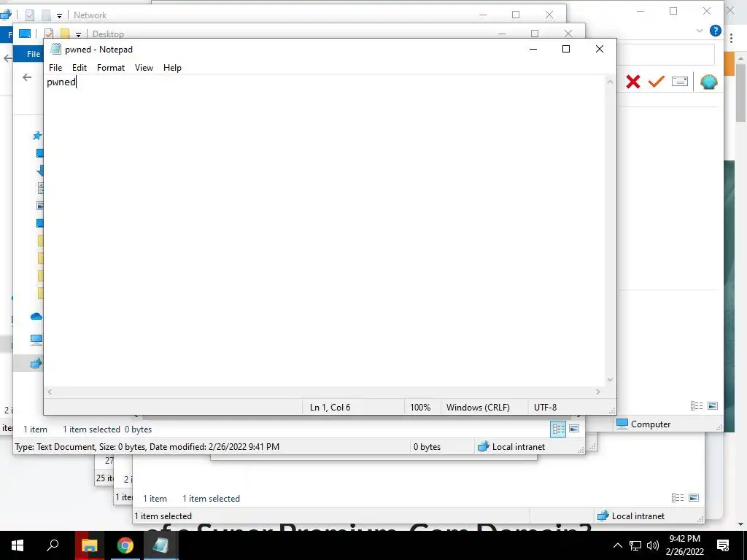The width and height of the screenshot is (747, 560).
Task: Select the Downloads arrow icon in navigation pane
Action: point(40,171)
